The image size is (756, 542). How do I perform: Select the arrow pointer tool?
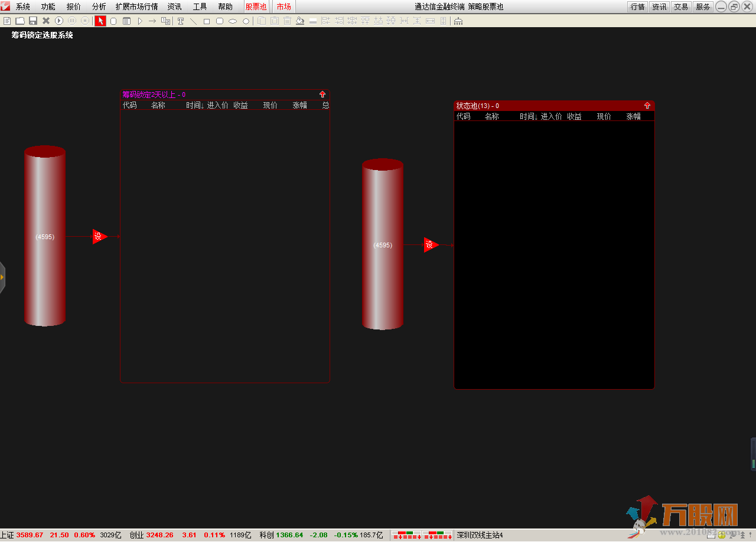click(x=100, y=21)
